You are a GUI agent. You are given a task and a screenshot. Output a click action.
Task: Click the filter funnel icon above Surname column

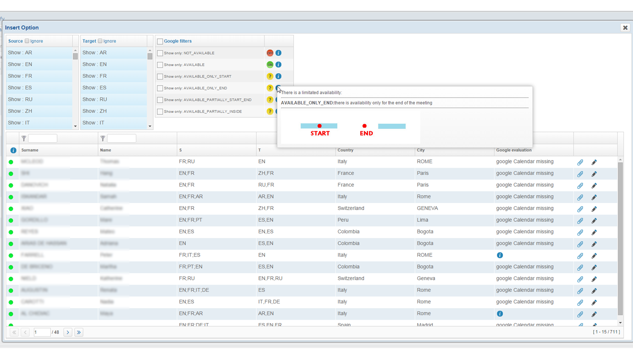[x=24, y=138]
